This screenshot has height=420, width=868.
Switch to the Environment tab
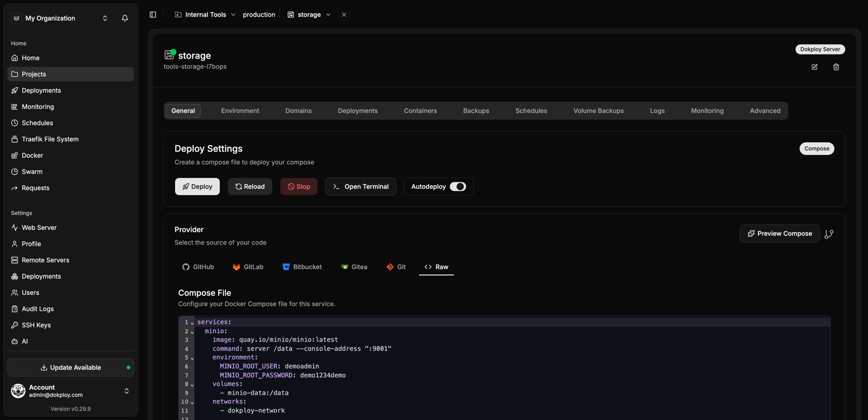[x=240, y=111]
